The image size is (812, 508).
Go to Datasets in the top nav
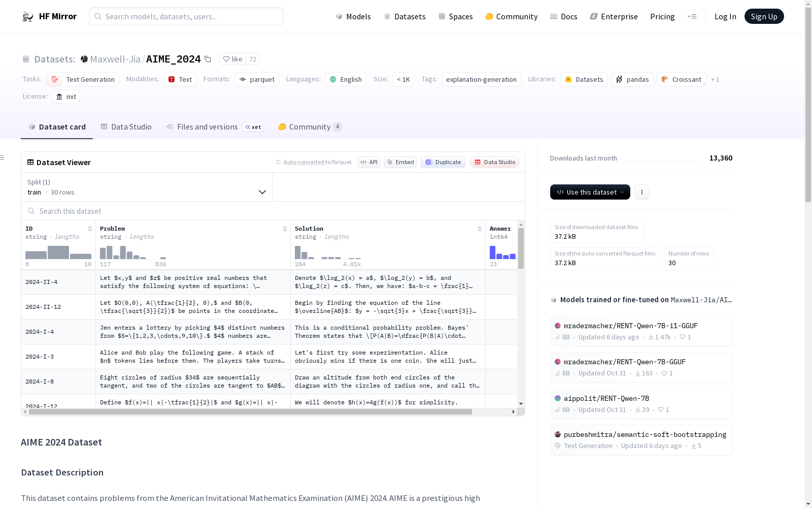(404, 16)
